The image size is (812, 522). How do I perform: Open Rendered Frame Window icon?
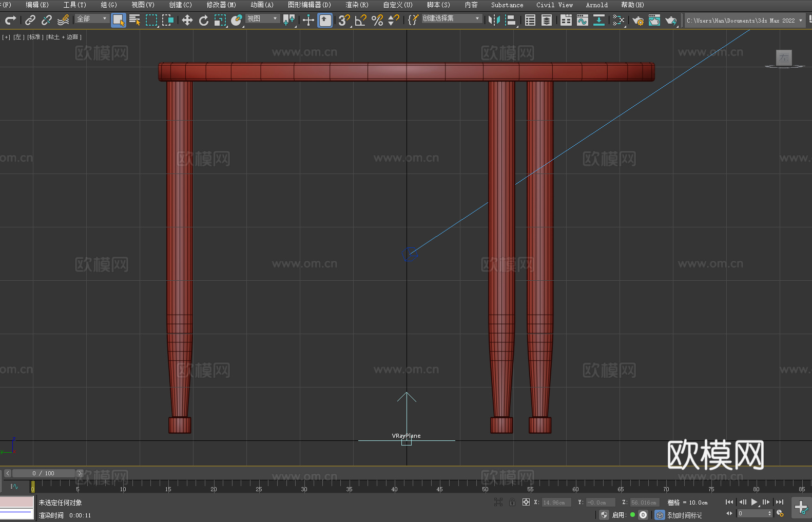pyautogui.click(x=654, y=20)
